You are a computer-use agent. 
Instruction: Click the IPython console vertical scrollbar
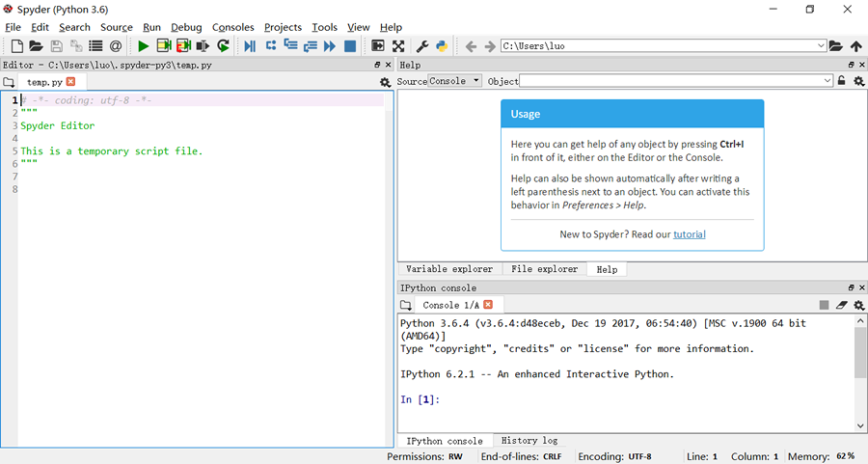pos(860,372)
